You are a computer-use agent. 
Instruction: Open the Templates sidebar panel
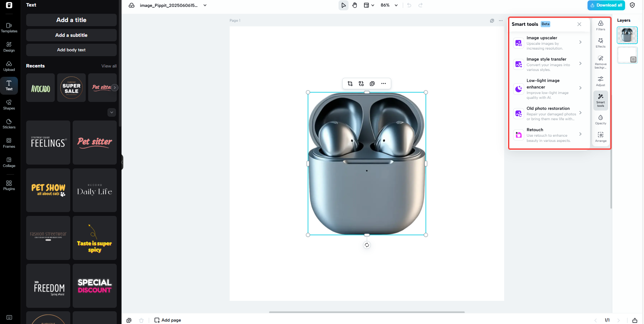[x=9, y=28]
